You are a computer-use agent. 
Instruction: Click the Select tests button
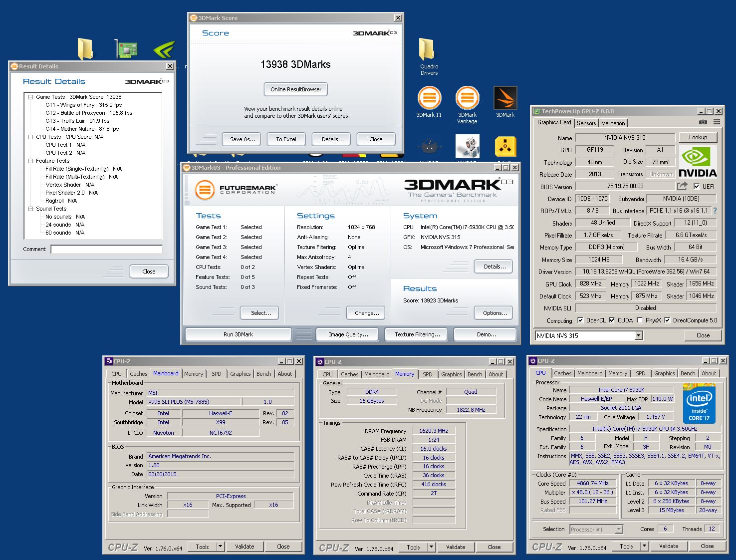click(x=260, y=313)
